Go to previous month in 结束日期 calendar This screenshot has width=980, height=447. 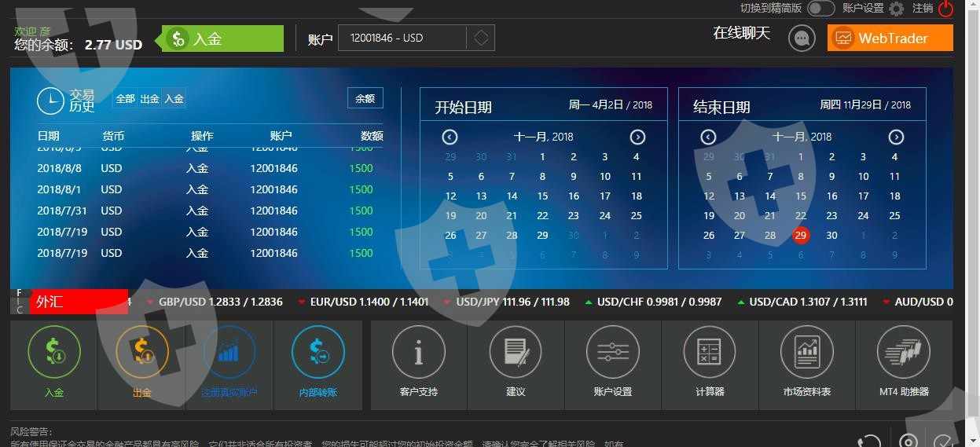click(708, 137)
